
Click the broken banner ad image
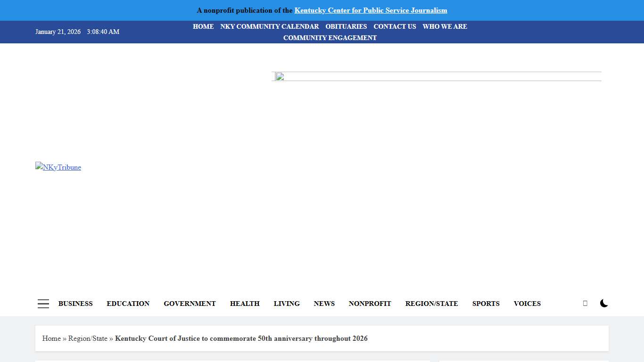[x=280, y=76]
